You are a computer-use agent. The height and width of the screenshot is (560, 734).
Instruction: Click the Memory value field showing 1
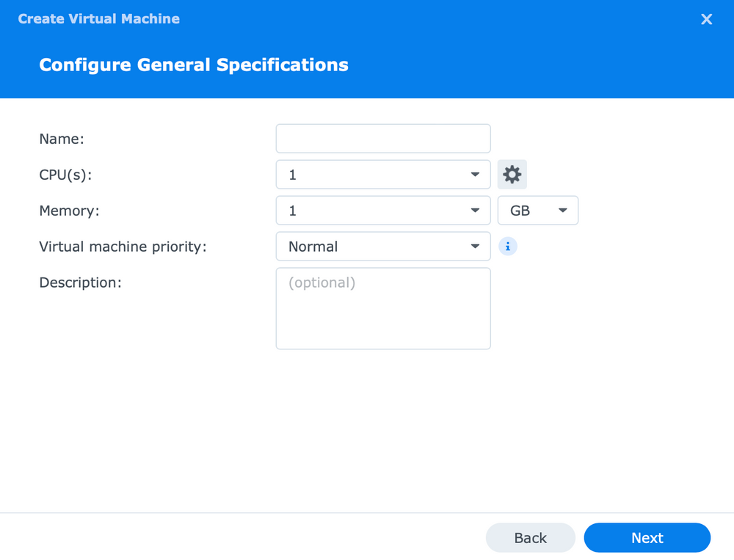367,210
